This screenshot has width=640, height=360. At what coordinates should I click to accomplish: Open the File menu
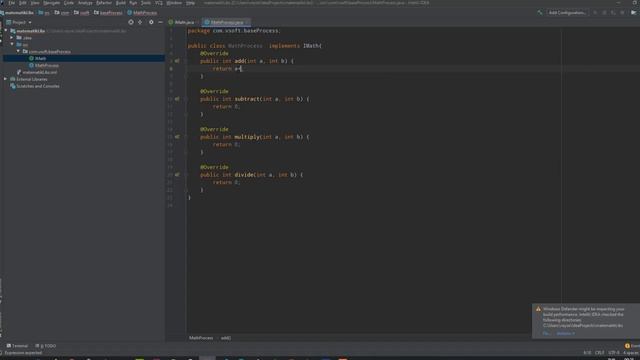pyautogui.click(x=11, y=3)
